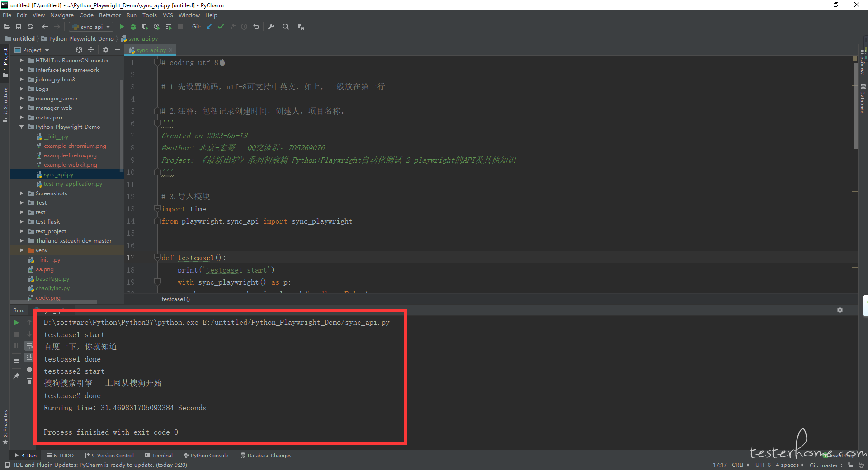Toggle SciView tool window on right

pos(863,61)
